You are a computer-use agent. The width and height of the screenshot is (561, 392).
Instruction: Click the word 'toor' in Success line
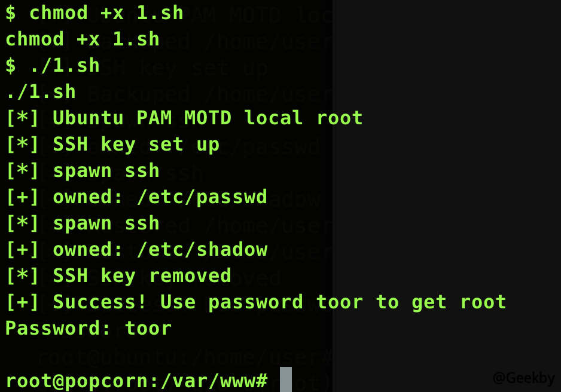[340, 302]
